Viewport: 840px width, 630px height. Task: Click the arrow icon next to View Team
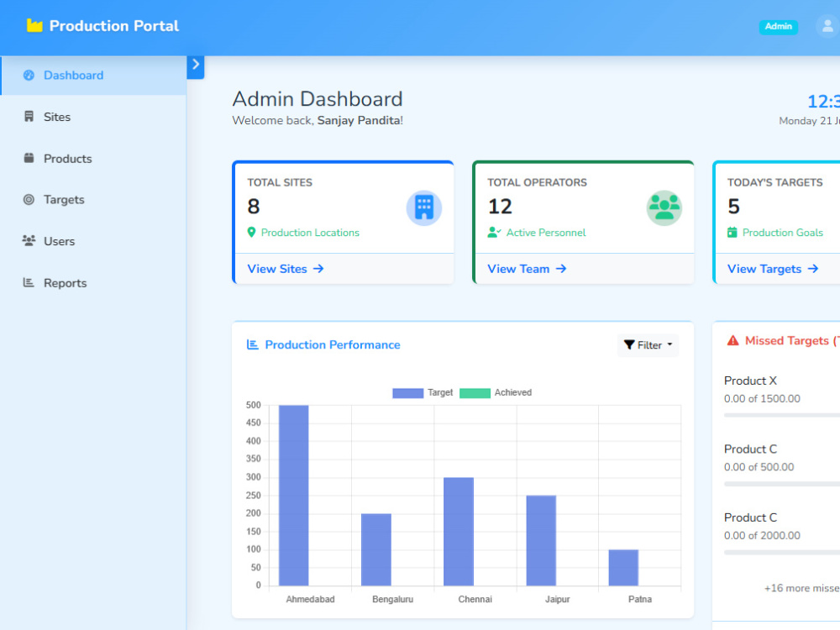click(561, 269)
